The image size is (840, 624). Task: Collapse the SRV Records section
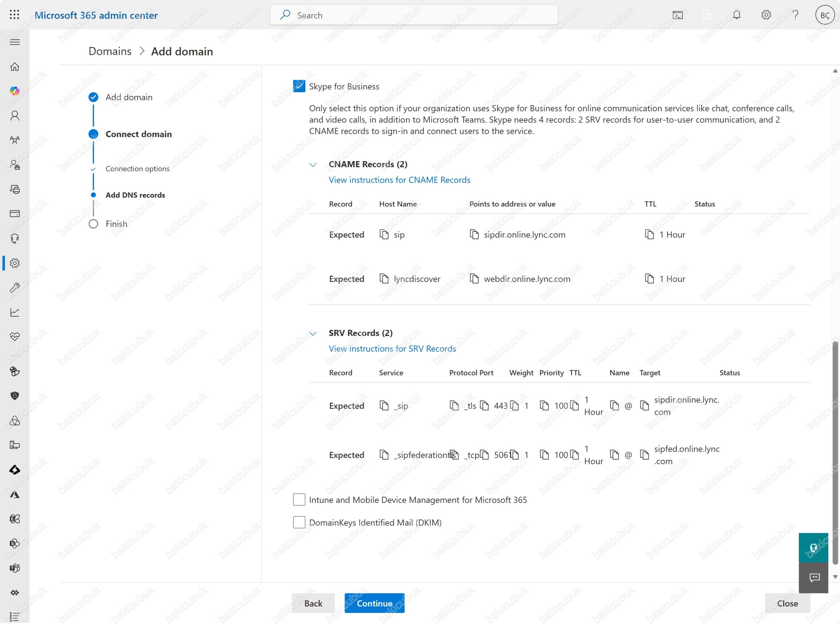[x=313, y=333]
